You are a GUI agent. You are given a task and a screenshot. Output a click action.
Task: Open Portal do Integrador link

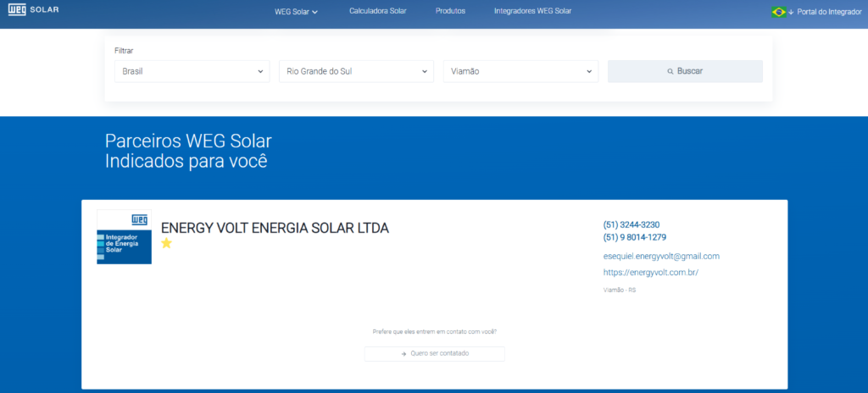click(829, 12)
